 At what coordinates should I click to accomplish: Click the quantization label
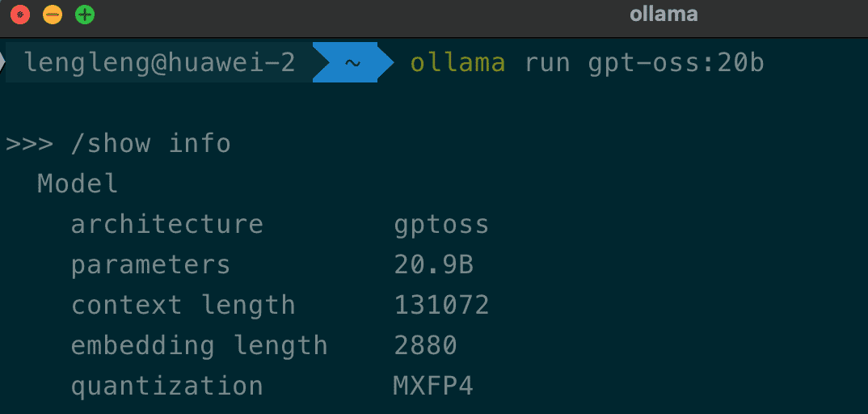(x=166, y=386)
